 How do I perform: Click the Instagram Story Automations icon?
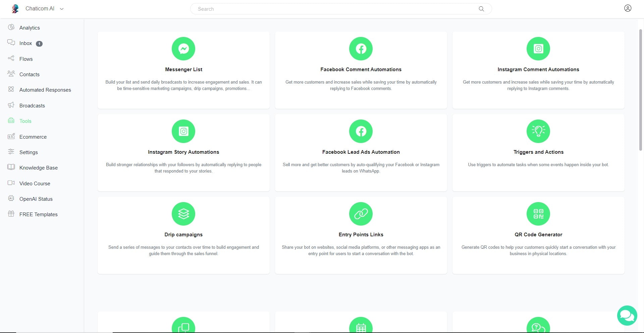pyautogui.click(x=183, y=131)
